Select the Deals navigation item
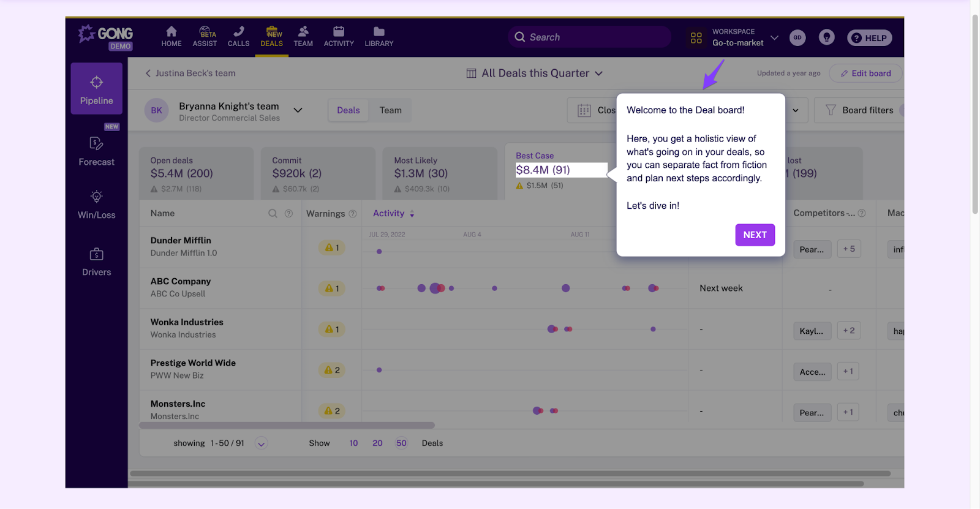Screen dimensions: 980x509 click(x=271, y=37)
